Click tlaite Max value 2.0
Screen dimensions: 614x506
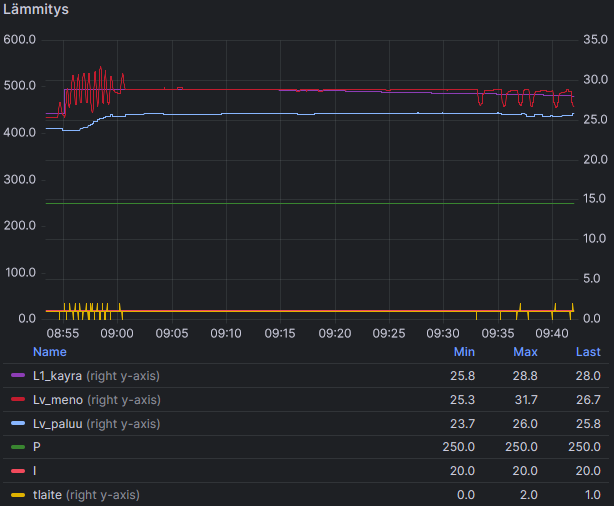pos(529,495)
